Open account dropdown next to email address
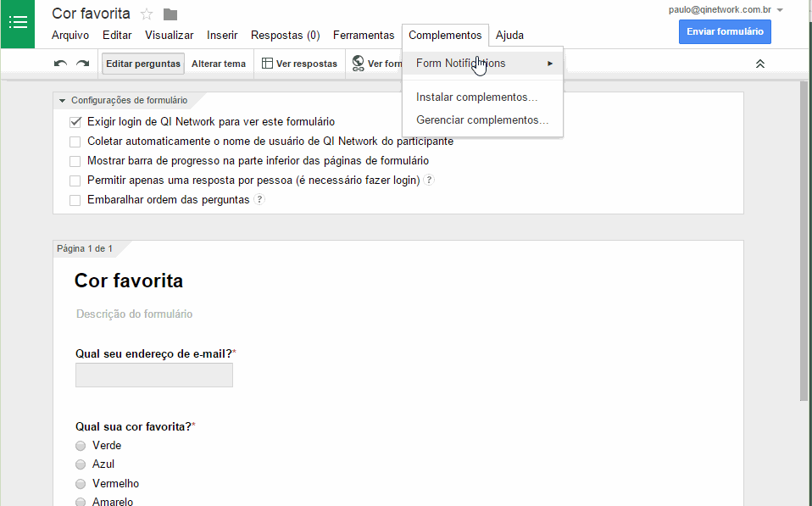This screenshot has width=812, height=506. [780, 10]
